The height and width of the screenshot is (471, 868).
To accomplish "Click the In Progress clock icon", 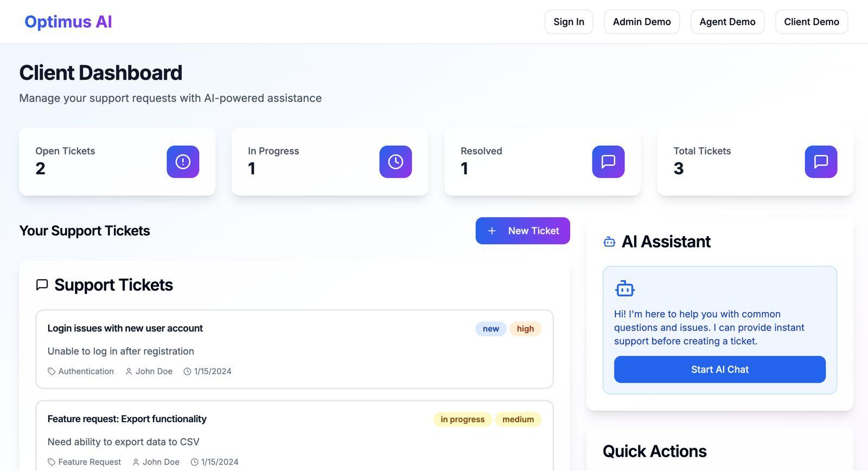I will pos(395,162).
